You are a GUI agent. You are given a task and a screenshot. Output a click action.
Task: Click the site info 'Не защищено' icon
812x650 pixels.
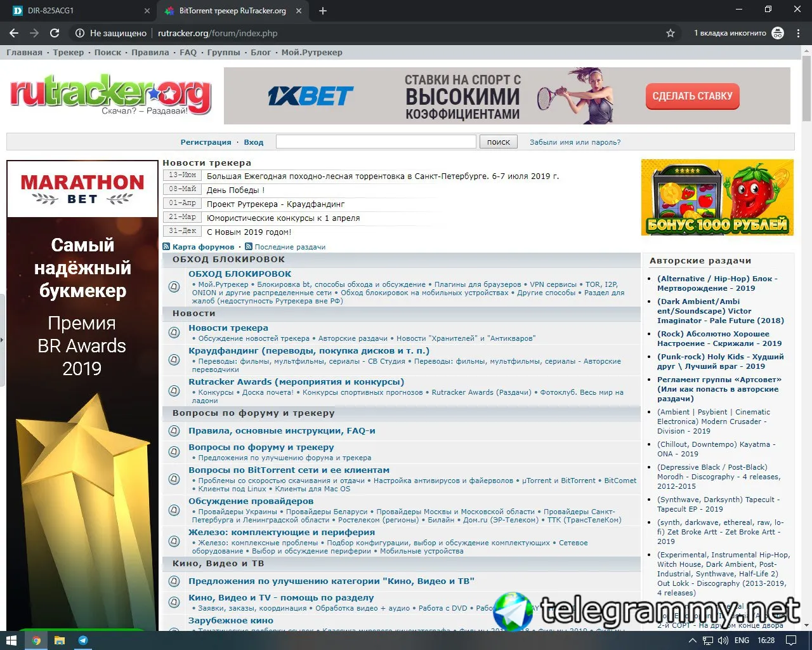coord(80,33)
